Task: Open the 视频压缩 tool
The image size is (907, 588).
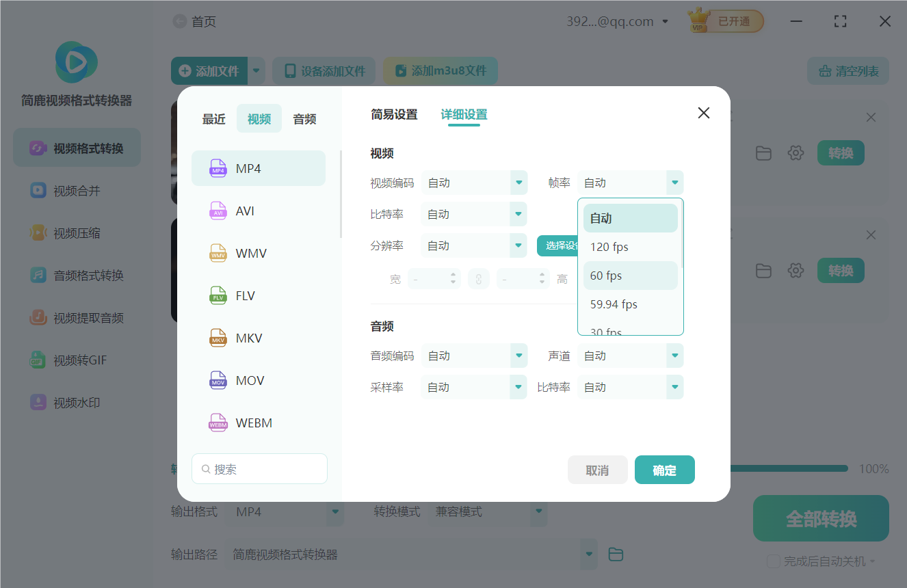Action: tap(76, 232)
